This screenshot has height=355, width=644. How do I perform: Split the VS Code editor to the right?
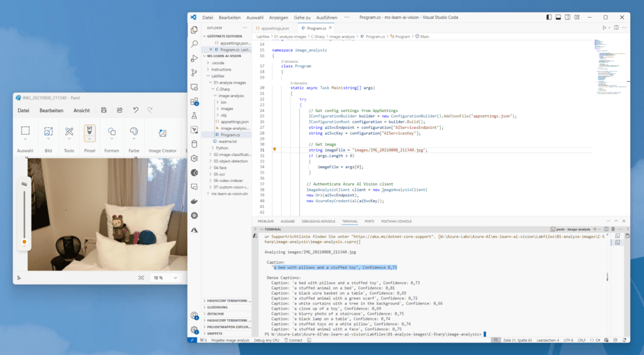tap(616, 28)
